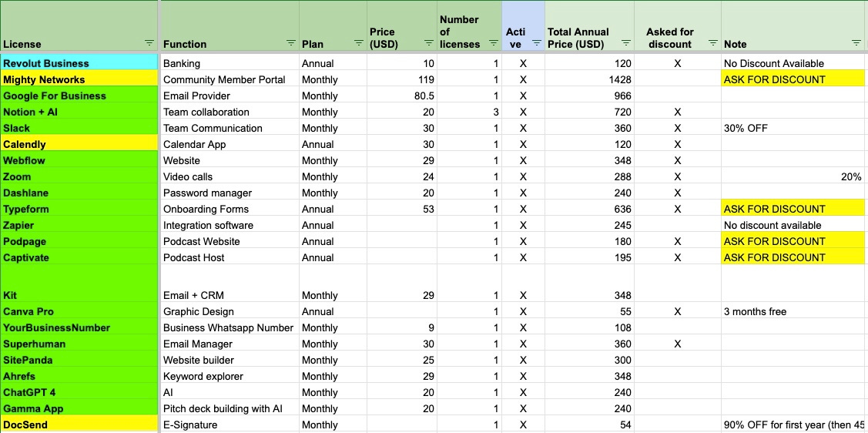Select the 80.5 price cell
This screenshot has width=868, height=433.
[x=401, y=96]
